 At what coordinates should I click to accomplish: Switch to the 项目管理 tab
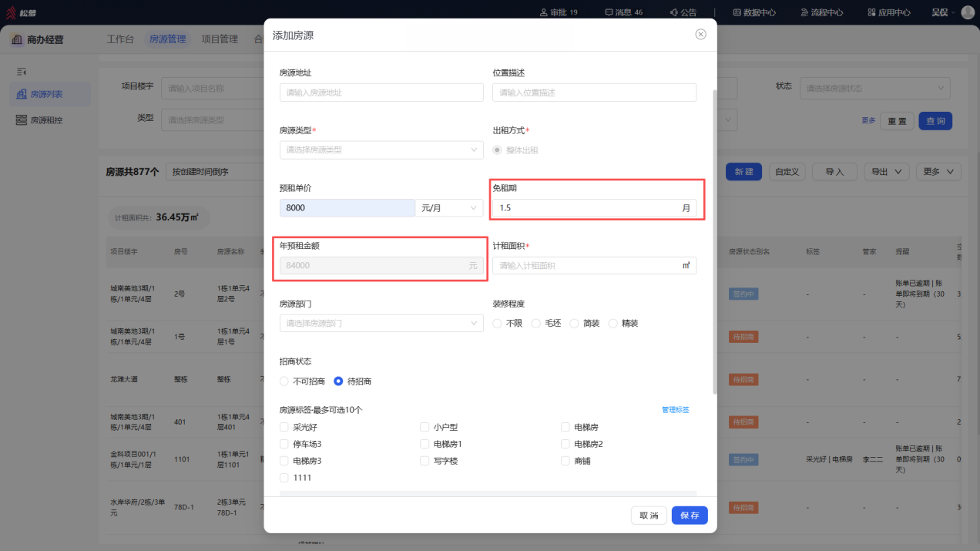click(220, 39)
